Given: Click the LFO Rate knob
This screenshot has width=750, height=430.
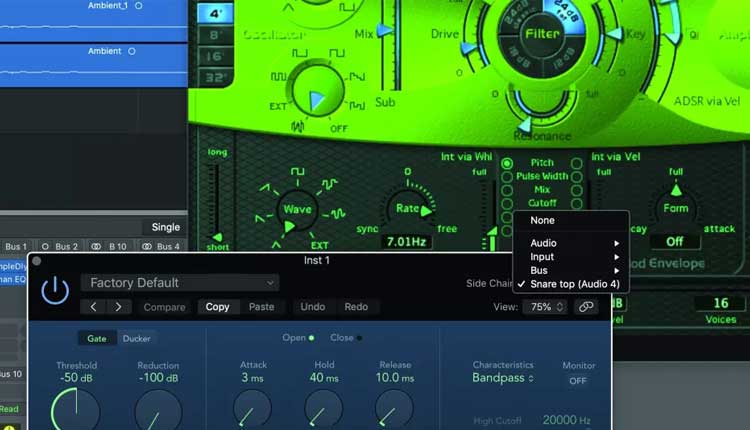Looking at the screenshot, I should 408,209.
